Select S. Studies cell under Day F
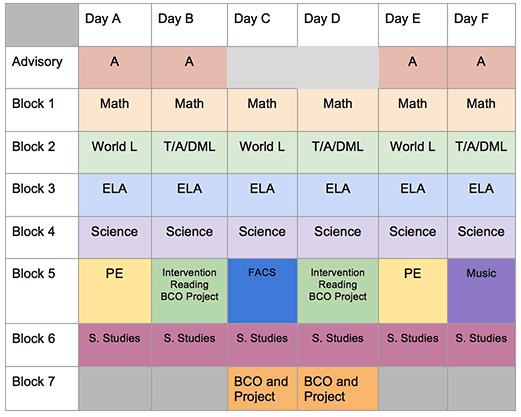This screenshot has width=521, height=417. click(x=481, y=345)
